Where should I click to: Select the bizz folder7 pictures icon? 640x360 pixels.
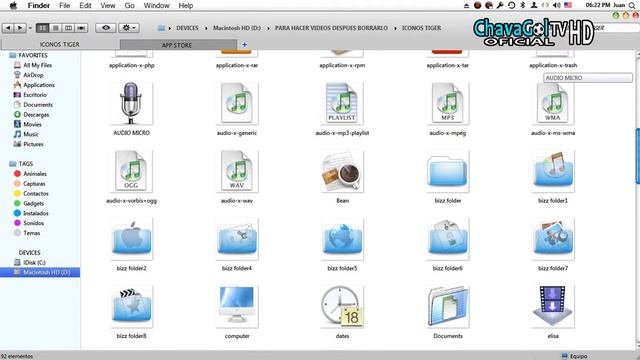click(553, 239)
